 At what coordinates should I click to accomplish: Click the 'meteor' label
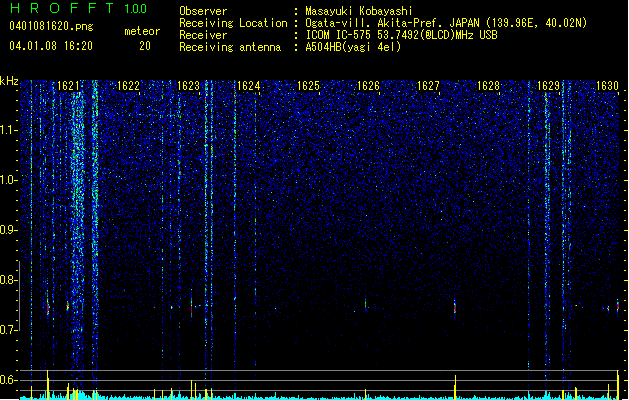(142, 31)
